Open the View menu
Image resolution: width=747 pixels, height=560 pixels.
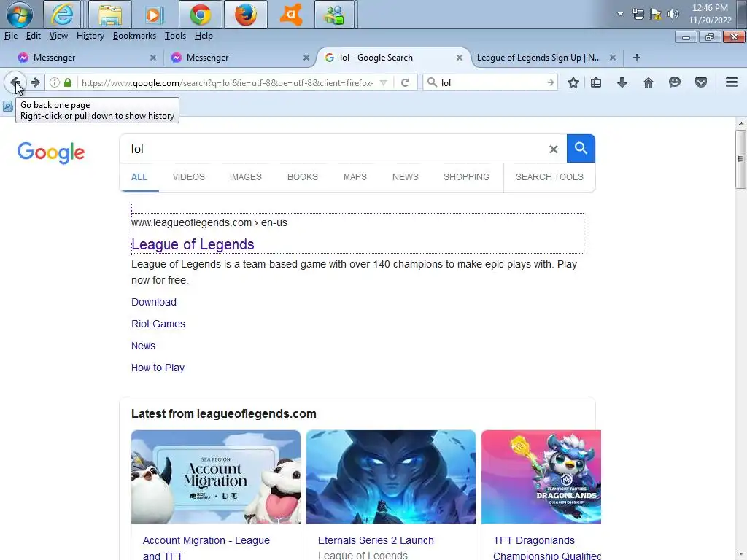tap(58, 36)
